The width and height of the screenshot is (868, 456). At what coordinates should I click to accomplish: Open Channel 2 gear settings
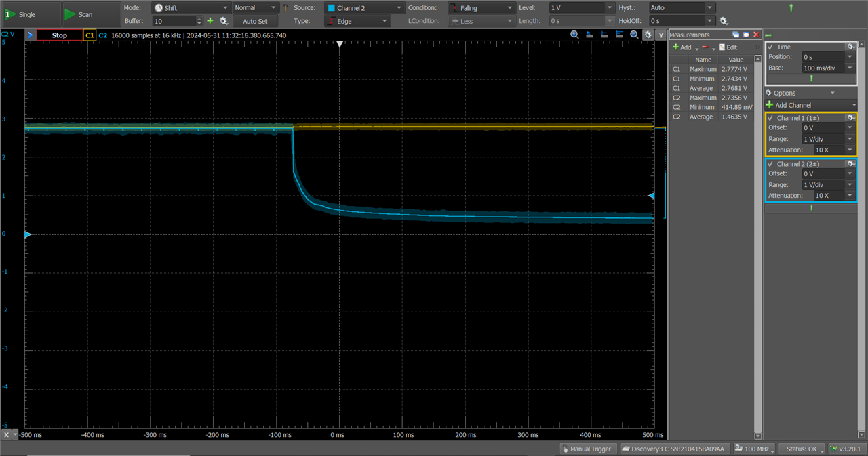(851, 164)
